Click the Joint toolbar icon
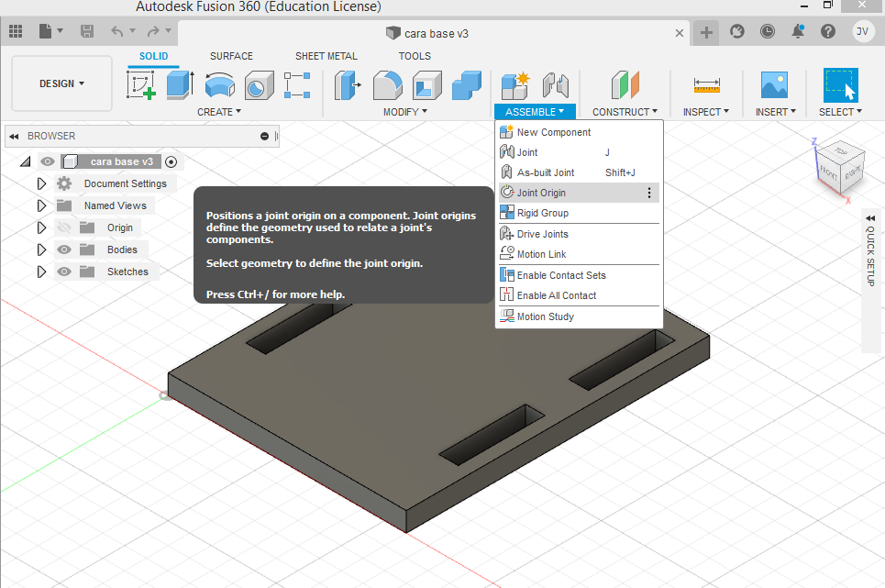 [x=556, y=85]
